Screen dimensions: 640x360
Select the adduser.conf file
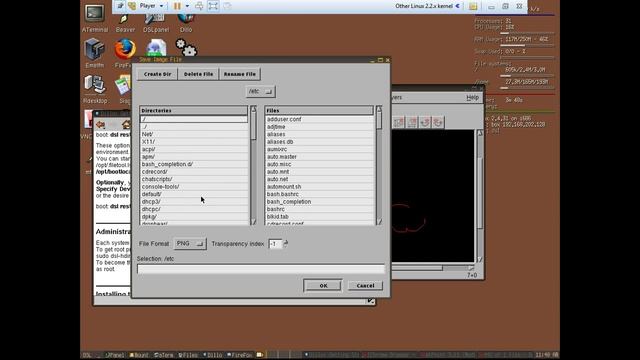(x=319, y=119)
